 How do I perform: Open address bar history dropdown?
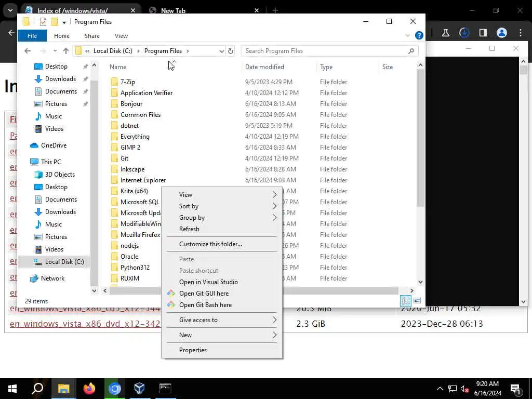[x=221, y=51]
